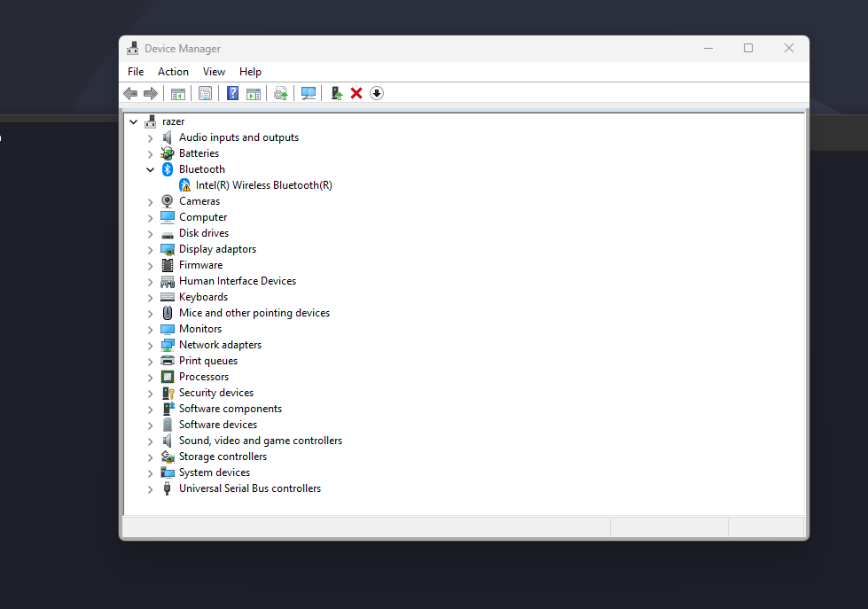Open the View menu
868x609 pixels.
214,72
